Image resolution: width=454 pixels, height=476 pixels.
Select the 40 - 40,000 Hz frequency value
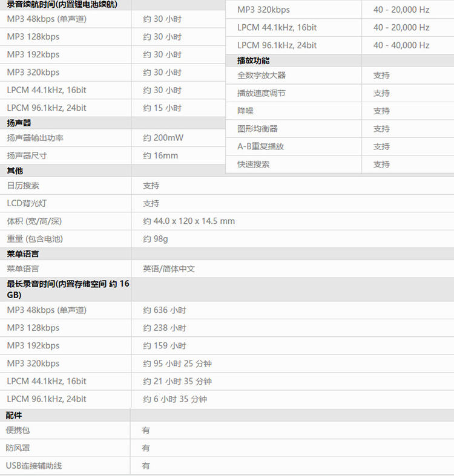(401, 45)
